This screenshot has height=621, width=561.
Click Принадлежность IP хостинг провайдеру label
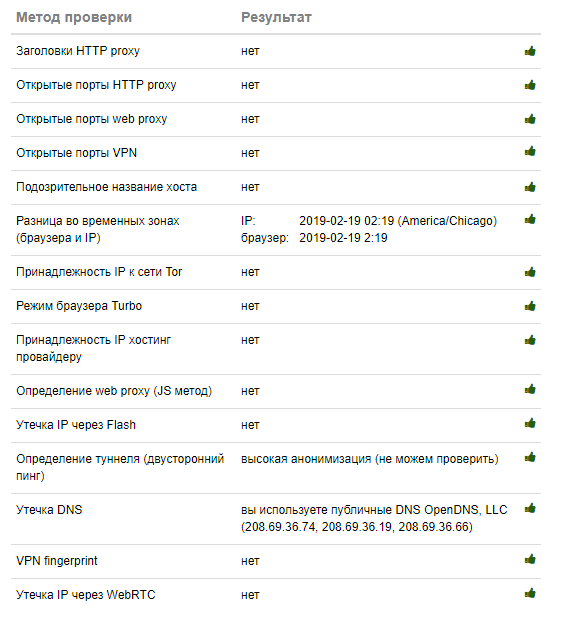pos(93,349)
